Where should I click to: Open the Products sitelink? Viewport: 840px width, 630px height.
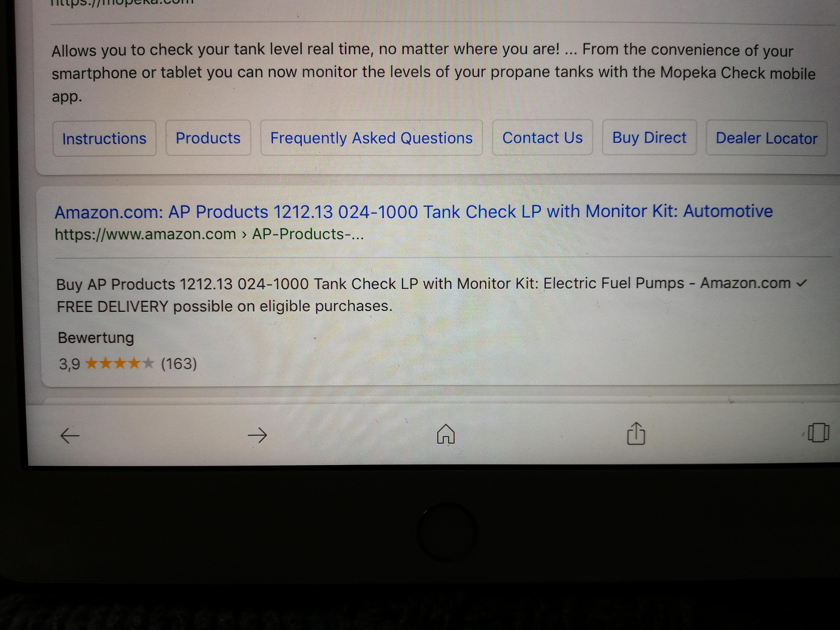click(208, 138)
